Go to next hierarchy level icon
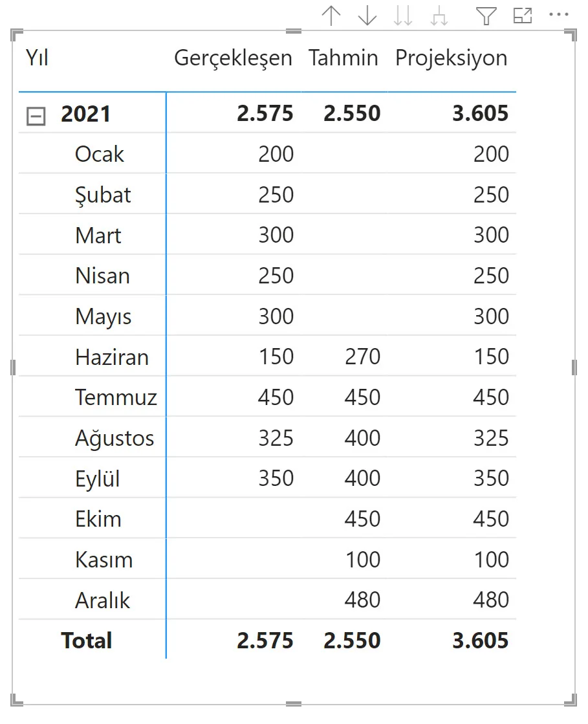Viewport: 588px width, 724px height. (x=403, y=16)
